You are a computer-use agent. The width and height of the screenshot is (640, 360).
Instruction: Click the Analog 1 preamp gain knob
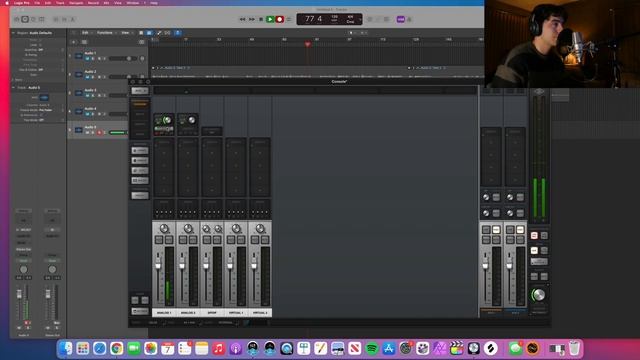[167, 120]
